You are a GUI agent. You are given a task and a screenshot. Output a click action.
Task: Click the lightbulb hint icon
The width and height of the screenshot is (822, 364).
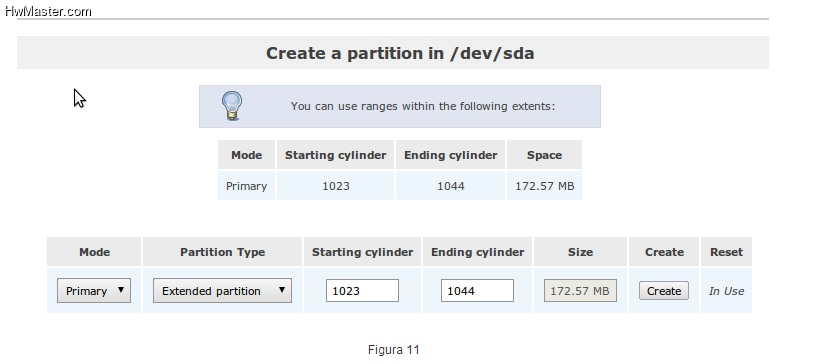[232, 106]
